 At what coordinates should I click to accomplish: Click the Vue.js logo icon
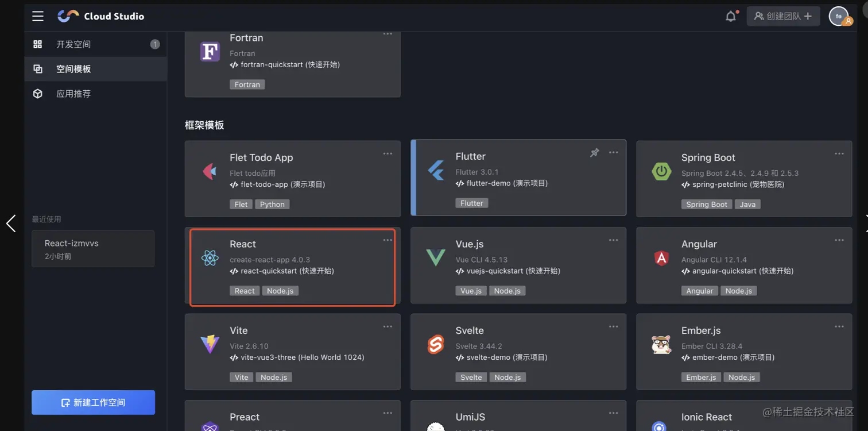(x=436, y=258)
